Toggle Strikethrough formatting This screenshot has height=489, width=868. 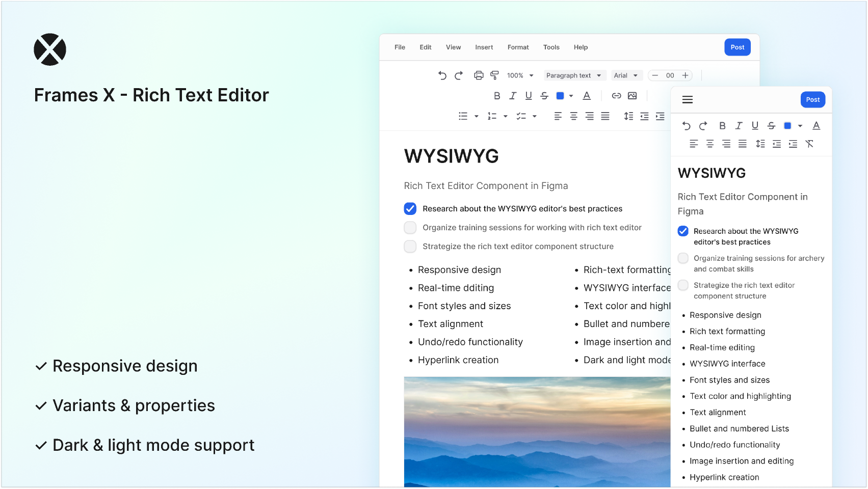click(544, 96)
